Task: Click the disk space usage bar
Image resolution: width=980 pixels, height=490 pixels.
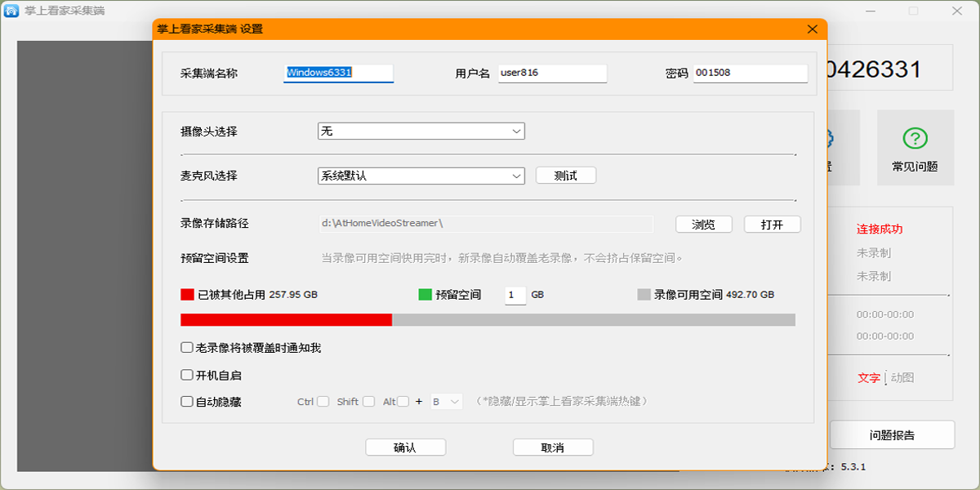Action: tap(488, 320)
